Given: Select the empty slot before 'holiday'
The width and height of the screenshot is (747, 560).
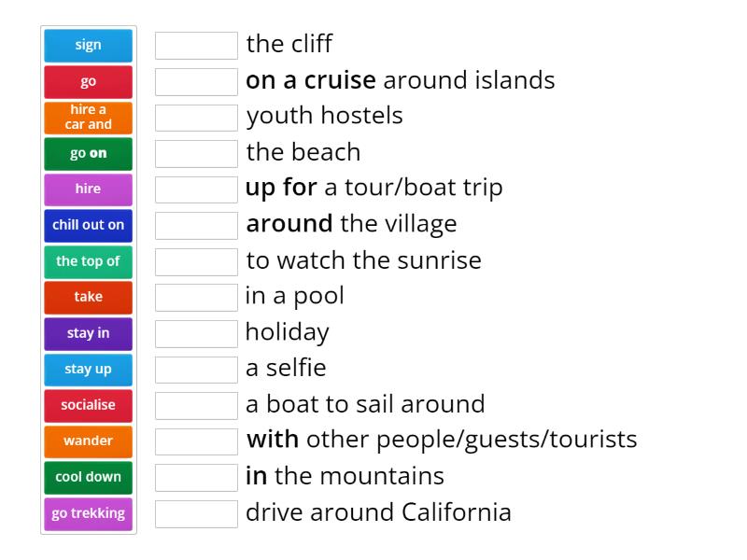Looking at the screenshot, I should 196,333.
